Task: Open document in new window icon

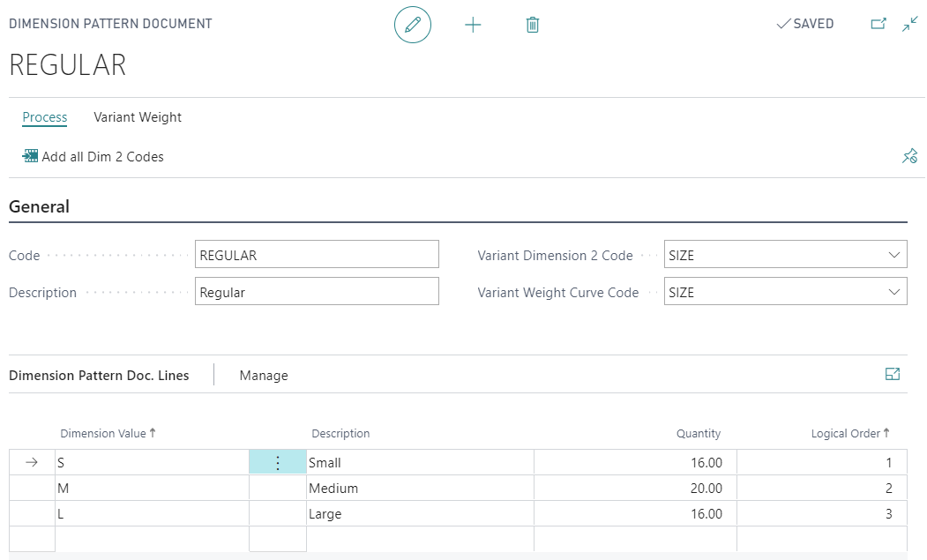Action: 878,25
